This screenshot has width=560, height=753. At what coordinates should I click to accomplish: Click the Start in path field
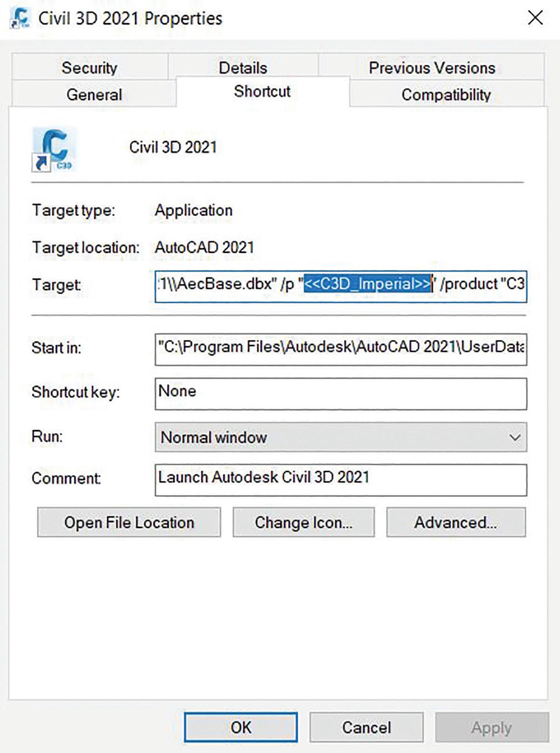[x=341, y=349]
